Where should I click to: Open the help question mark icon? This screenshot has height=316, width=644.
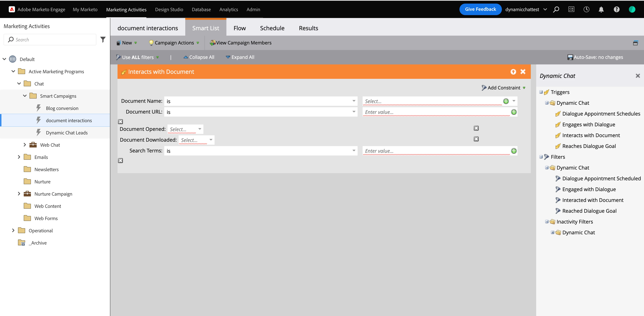pyautogui.click(x=617, y=10)
